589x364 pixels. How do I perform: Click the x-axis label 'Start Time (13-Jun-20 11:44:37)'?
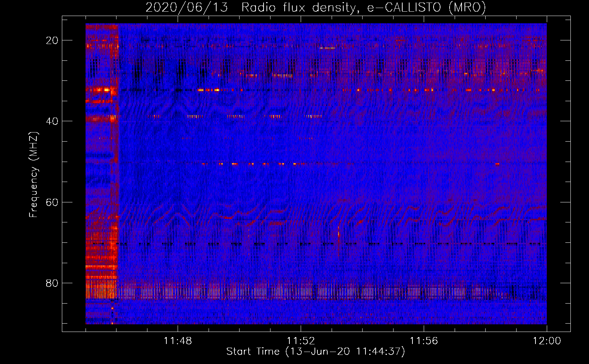316,352
